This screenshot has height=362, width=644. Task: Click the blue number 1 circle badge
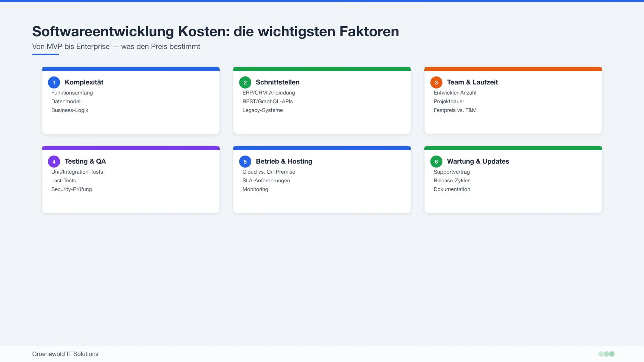point(54,82)
